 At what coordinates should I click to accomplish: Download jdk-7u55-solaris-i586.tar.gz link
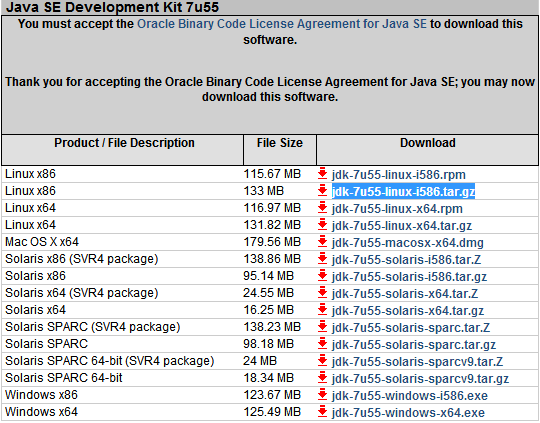[409, 277]
